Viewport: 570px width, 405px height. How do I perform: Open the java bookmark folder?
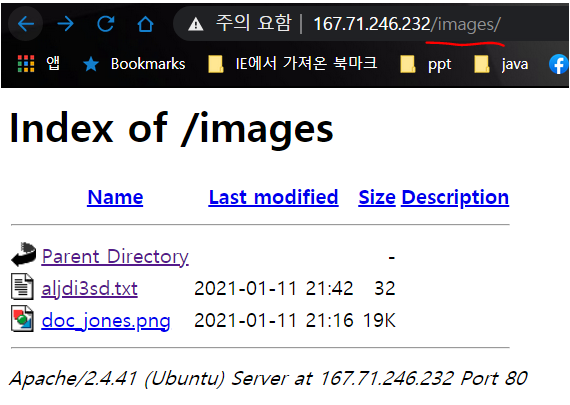pos(501,64)
